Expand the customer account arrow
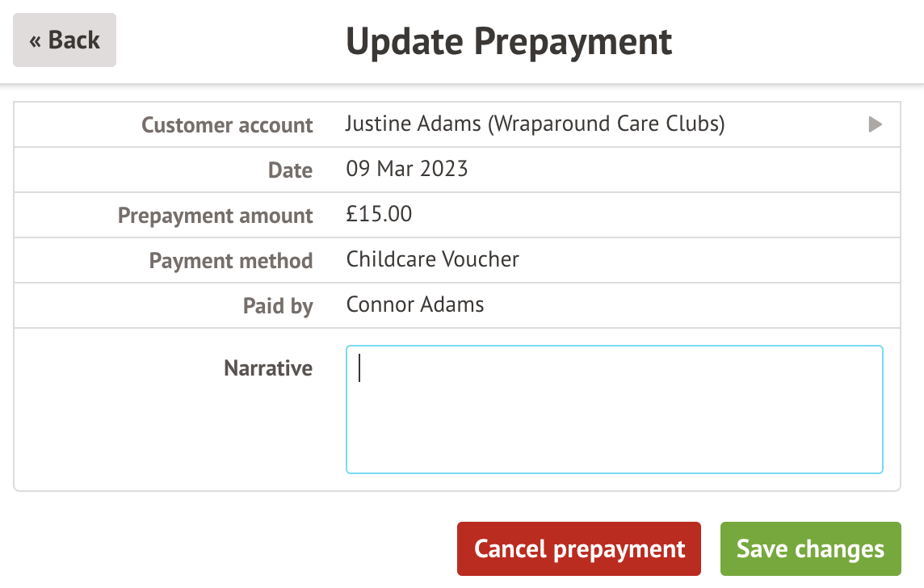Image resolution: width=924 pixels, height=588 pixels. point(875,125)
